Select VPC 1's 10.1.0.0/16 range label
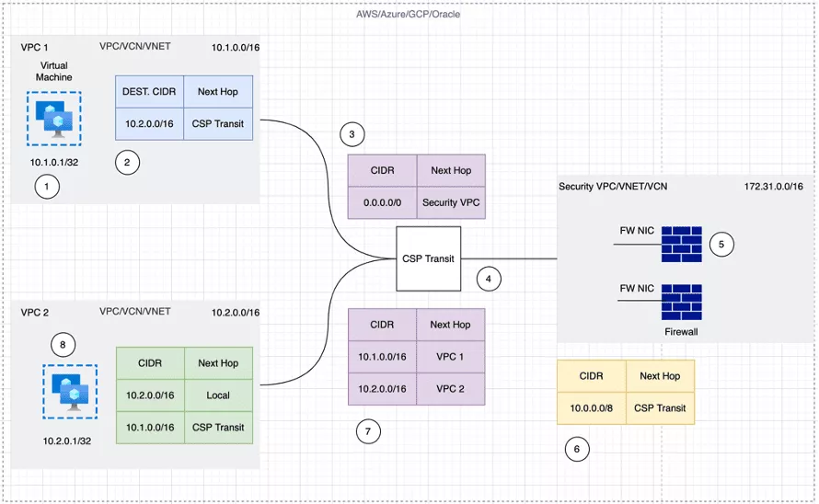Screen dimensions: 819x504 click(236, 48)
